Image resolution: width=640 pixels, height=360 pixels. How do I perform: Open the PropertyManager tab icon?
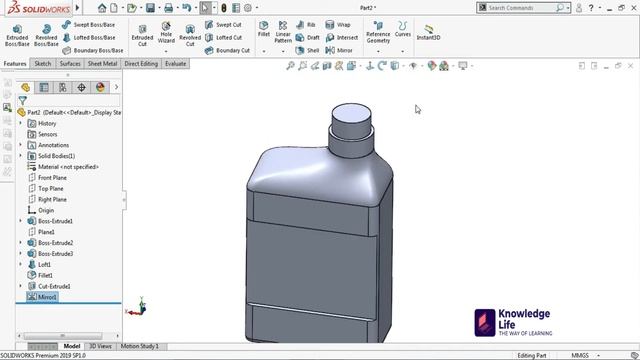point(44,87)
